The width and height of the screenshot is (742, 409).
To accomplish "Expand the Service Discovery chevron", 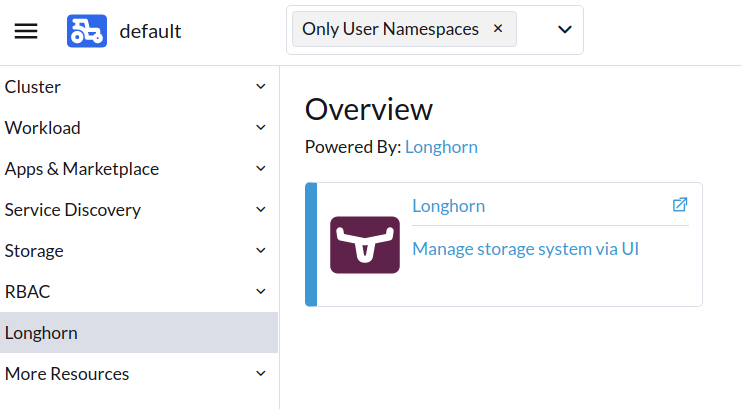I will tap(261, 210).
